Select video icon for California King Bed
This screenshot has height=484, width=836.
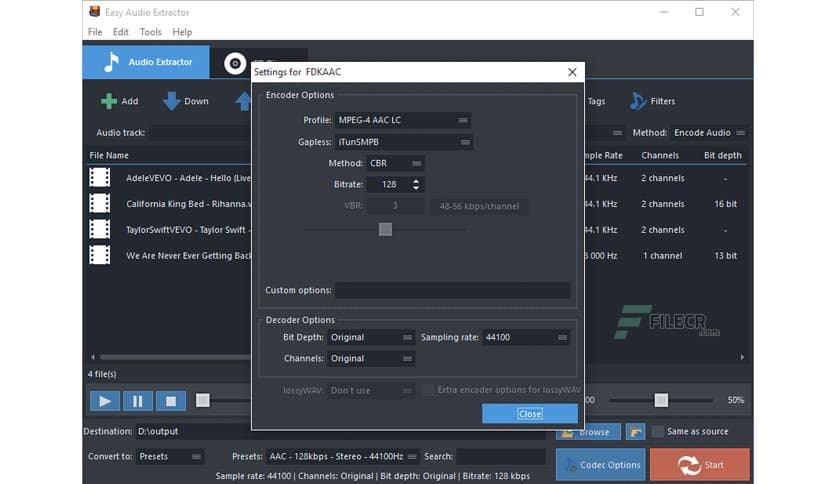(x=100, y=203)
